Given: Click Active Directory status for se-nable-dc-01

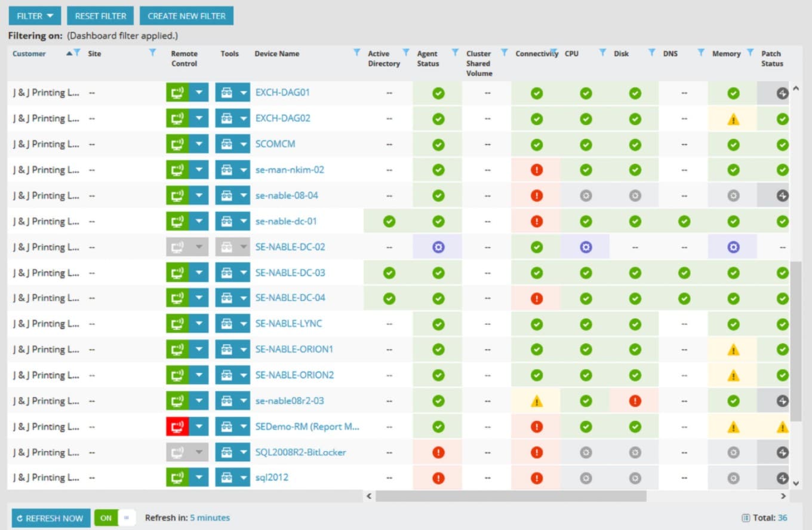Looking at the screenshot, I should (x=389, y=221).
